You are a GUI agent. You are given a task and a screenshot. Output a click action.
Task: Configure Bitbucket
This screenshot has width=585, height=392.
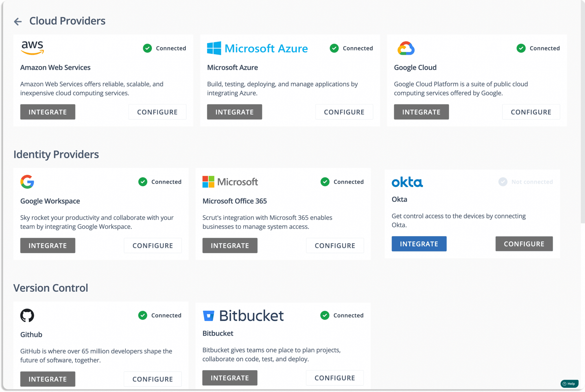pyautogui.click(x=335, y=378)
